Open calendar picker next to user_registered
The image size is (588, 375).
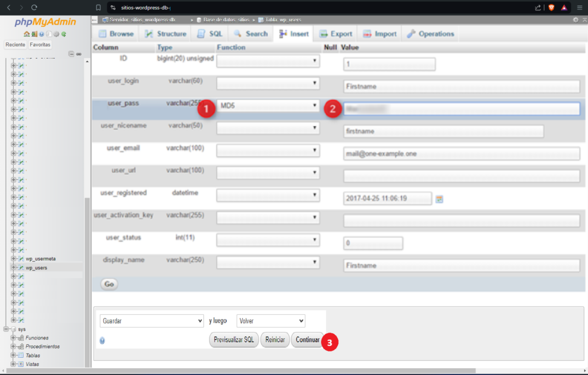tap(439, 199)
